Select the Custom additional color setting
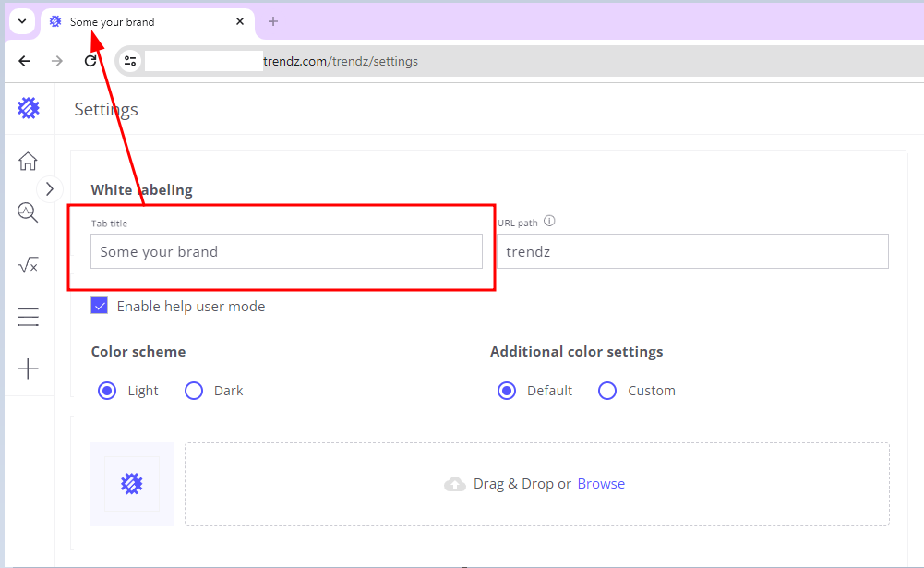The width and height of the screenshot is (924, 568). 607,391
